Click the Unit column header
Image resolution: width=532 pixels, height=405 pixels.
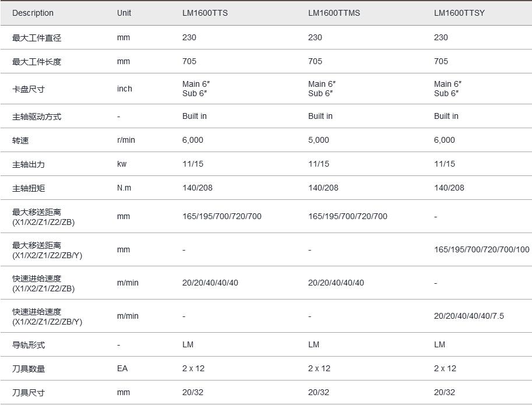pyautogui.click(x=124, y=13)
